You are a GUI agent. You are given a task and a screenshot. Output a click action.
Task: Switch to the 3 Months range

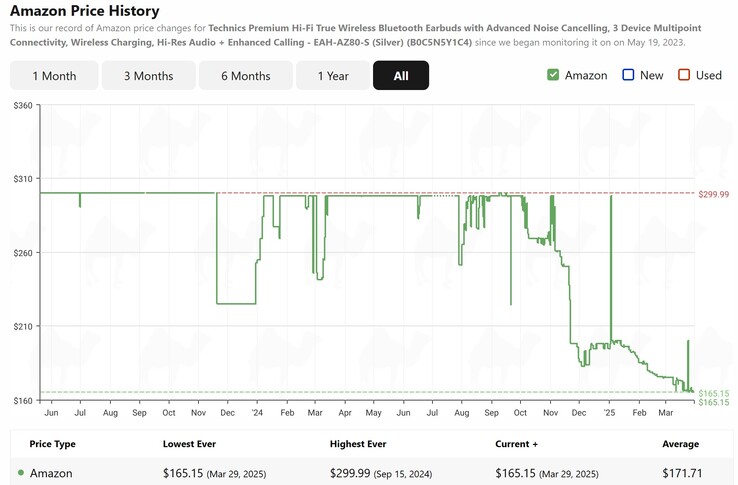coord(149,75)
